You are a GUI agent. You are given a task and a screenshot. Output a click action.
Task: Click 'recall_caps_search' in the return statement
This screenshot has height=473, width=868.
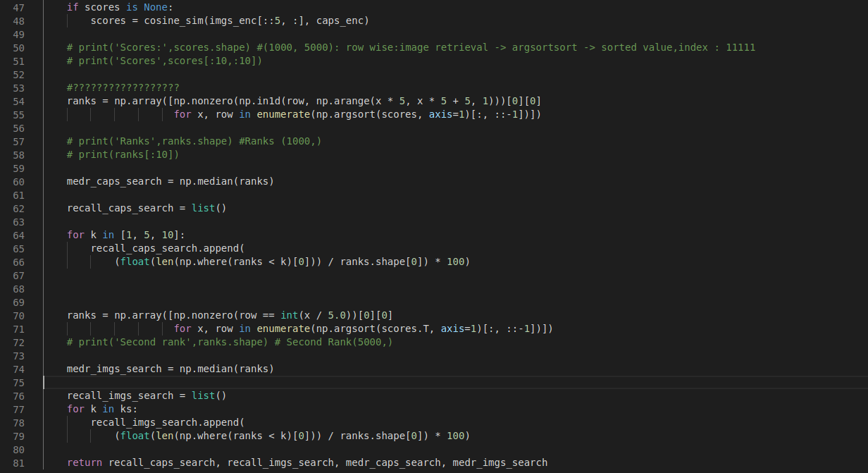[162, 462]
